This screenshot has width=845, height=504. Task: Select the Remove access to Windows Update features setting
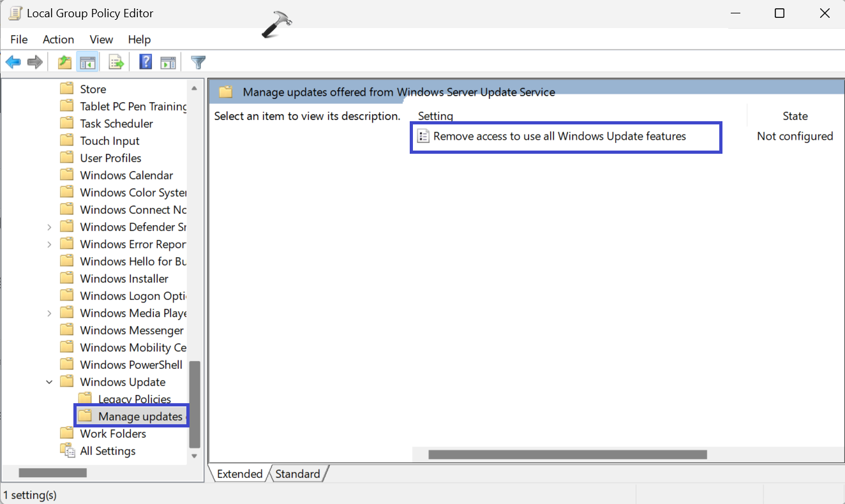pyautogui.click(x=551, y=136)
